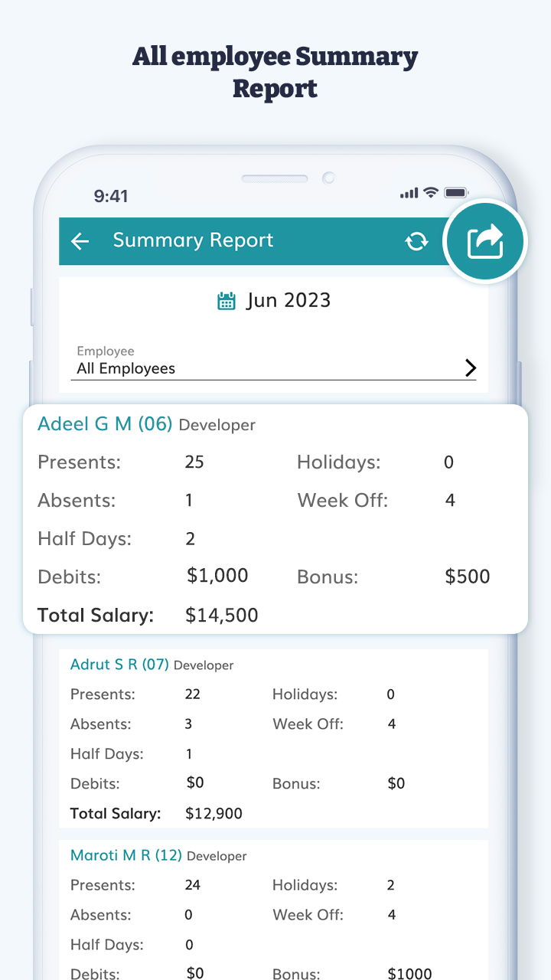Click Maroti's Presents value 24
The width and height of the screenshot is (551, 980).
(192, 885)
